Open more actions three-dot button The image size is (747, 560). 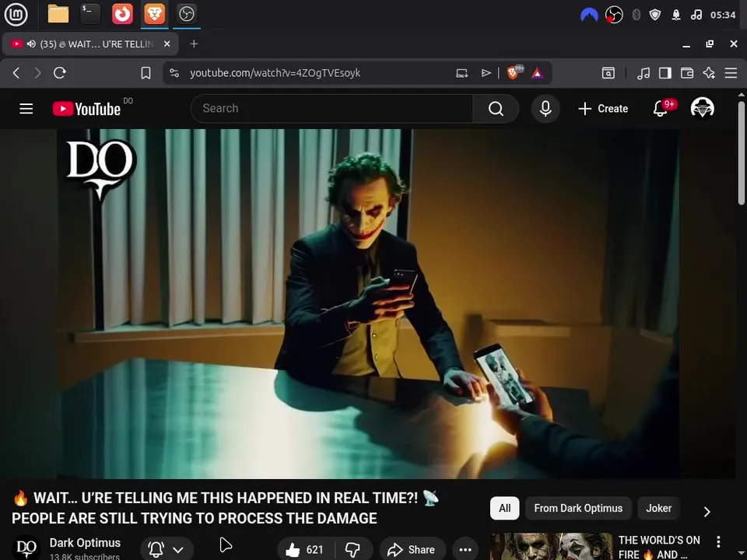tap(465, 550)
